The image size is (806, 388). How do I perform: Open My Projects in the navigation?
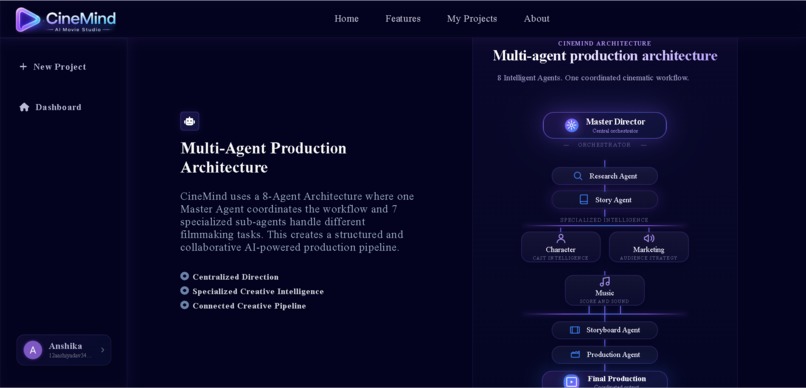(x=472, y=19)
